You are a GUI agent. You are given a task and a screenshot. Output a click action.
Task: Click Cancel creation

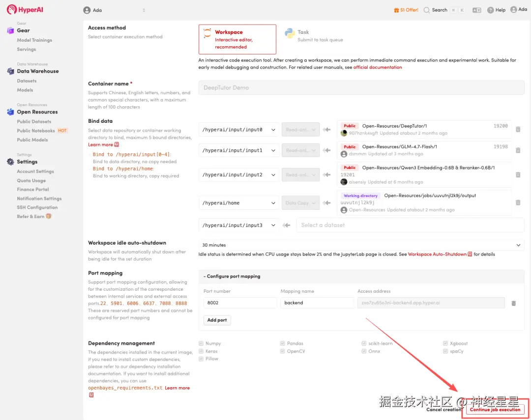coord(443,410)
